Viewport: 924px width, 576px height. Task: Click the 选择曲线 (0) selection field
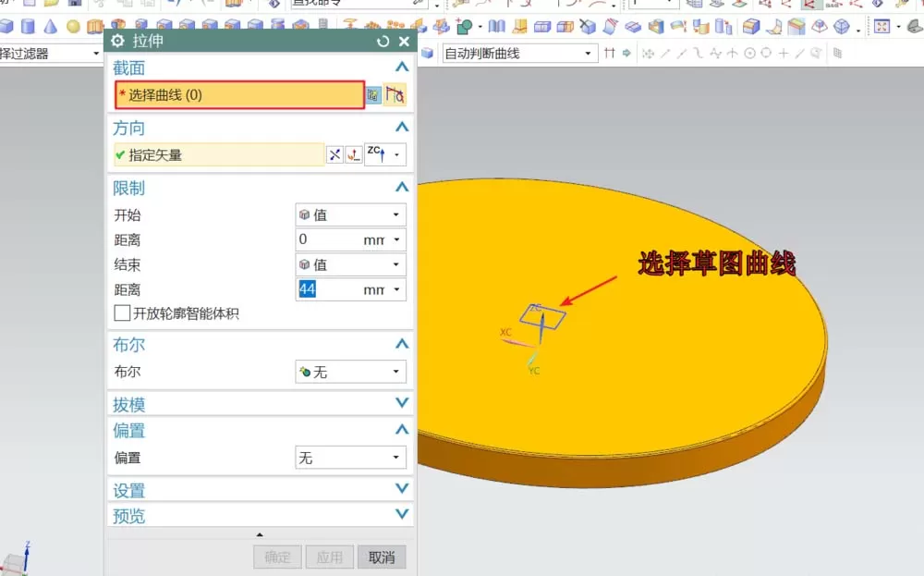240,95
